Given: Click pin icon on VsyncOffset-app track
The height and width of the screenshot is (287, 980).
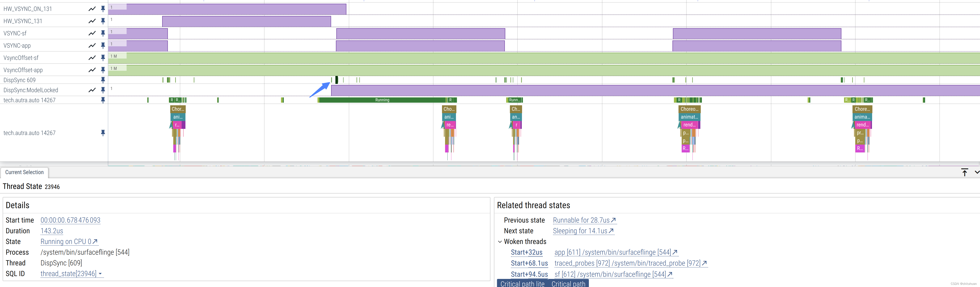Looking at the screenshot, I should [x=103, y=70].
